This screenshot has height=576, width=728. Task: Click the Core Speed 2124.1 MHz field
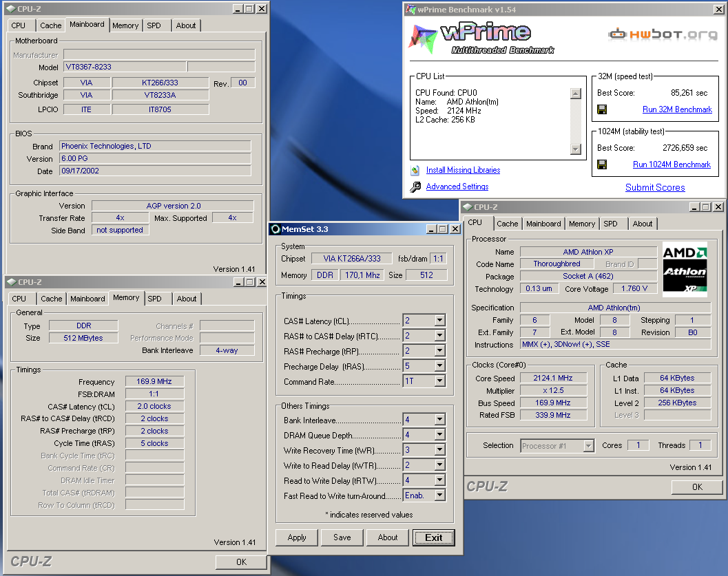click(553, 378)
